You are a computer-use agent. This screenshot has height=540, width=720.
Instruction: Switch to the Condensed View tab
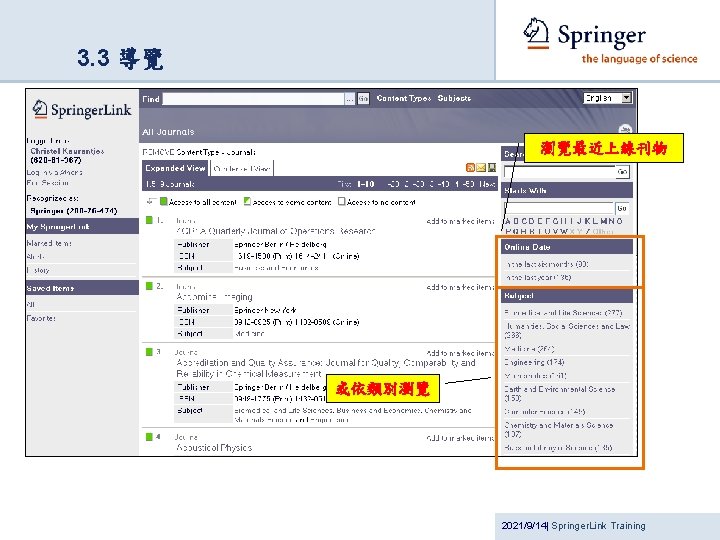pos(242,169)
